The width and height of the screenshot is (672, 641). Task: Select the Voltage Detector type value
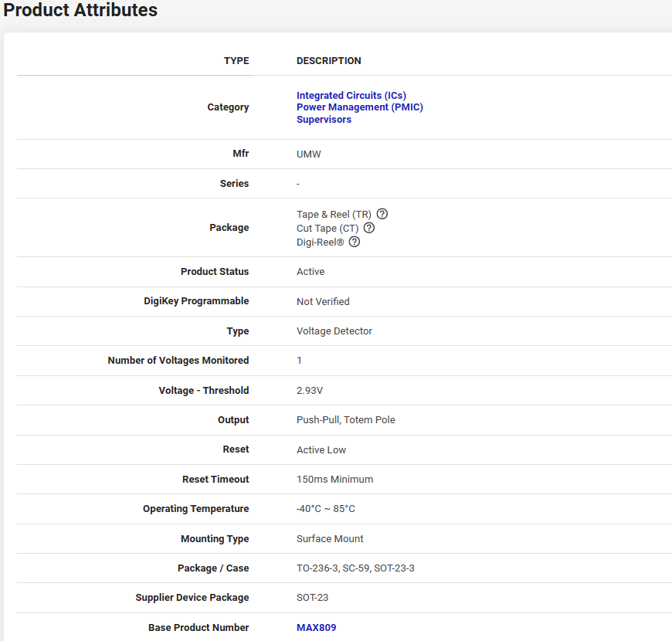[x=334, y=331]
